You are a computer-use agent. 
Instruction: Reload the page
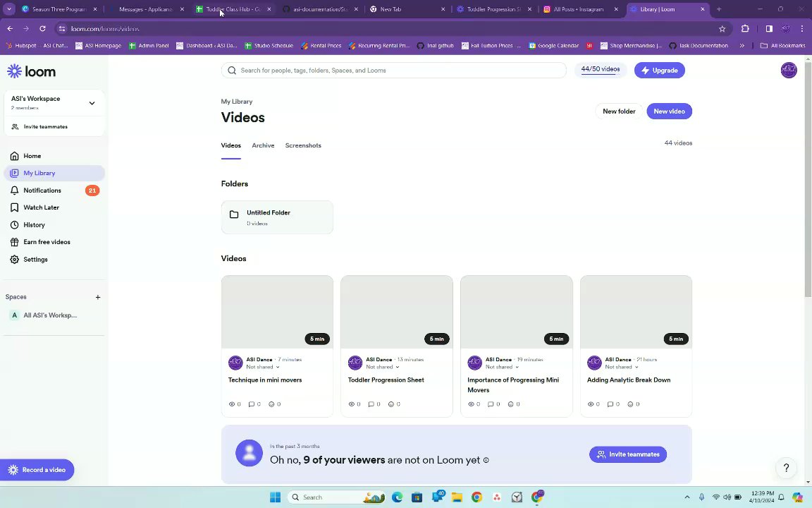(42, 28)
